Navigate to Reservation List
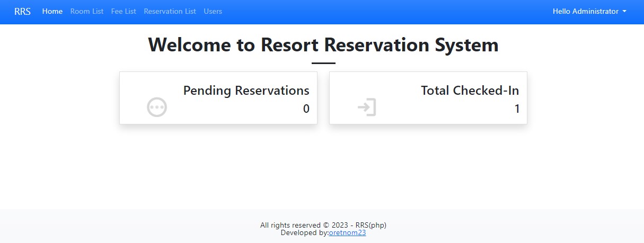644x243 pixels. click(170, 11)
